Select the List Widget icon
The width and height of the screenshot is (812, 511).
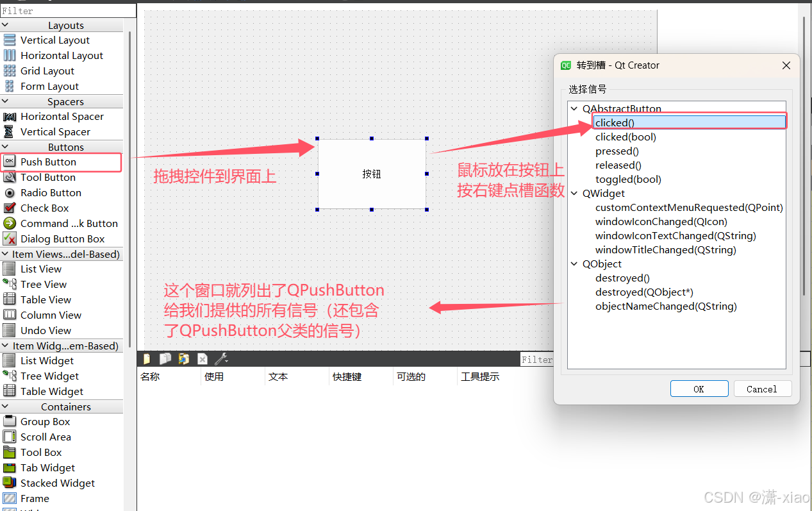tap(10, 360)
